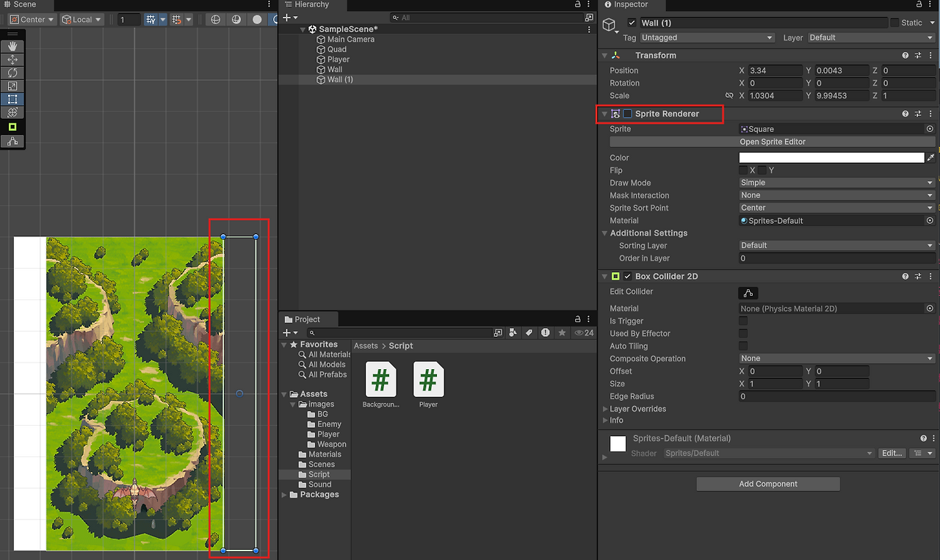The height and width of the screenshot is (560, 940).
Task: Click the wireframe draw mode globe icon
Action: 215,20
